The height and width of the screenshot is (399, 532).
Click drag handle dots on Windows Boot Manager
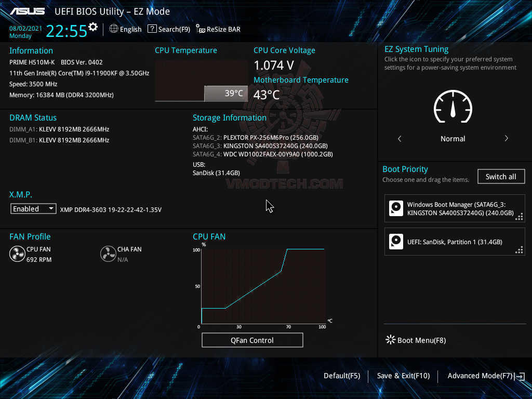pyautogui.click(x=519, y=217)
